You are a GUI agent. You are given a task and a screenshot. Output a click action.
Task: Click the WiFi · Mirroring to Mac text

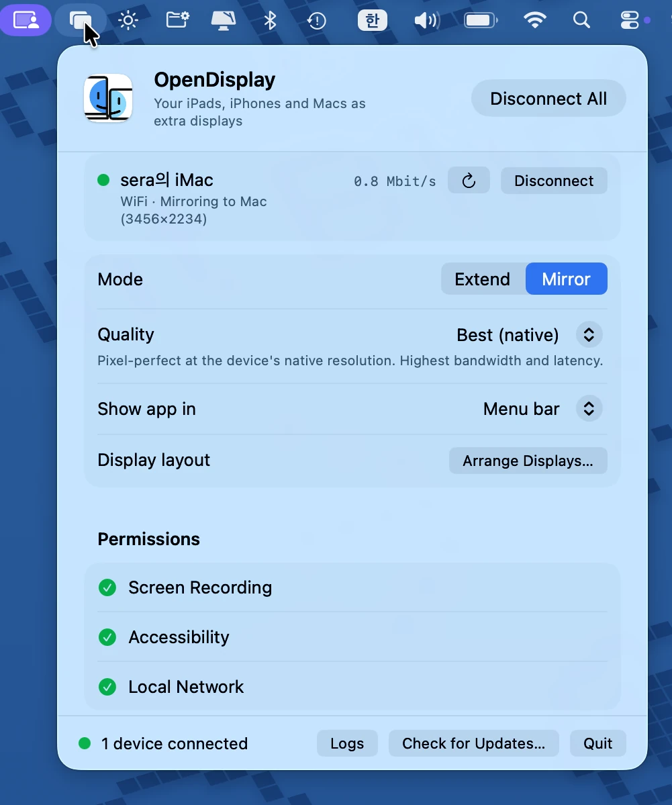click(x=193, y=201)
